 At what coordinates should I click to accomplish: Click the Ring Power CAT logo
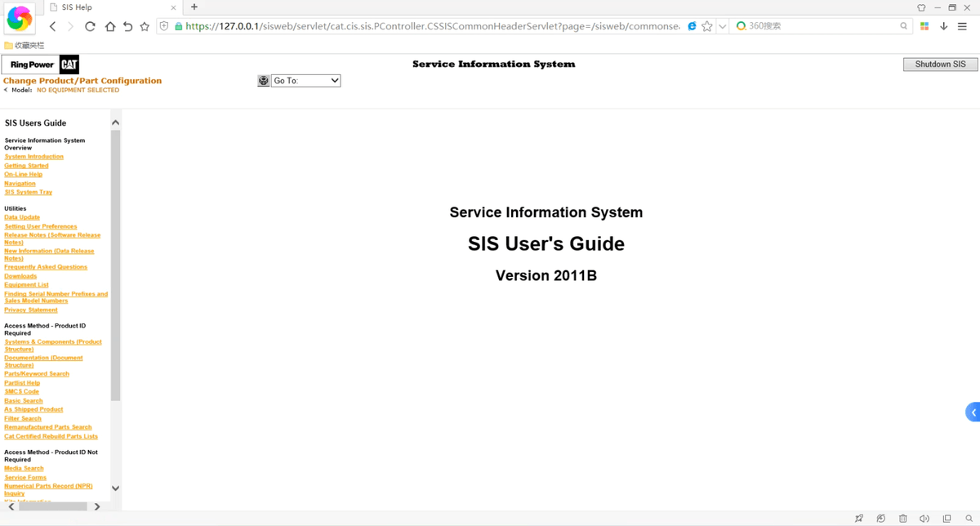[41, 65]
